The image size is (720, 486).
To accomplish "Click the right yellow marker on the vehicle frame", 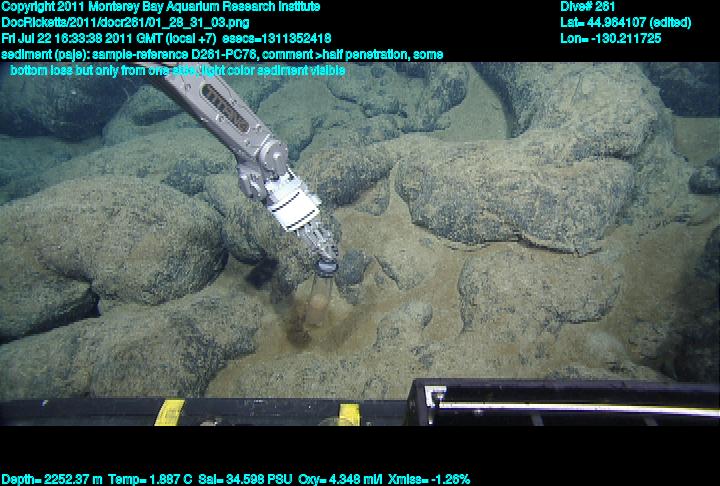I will pyautogui.click(x=348, y=413).
